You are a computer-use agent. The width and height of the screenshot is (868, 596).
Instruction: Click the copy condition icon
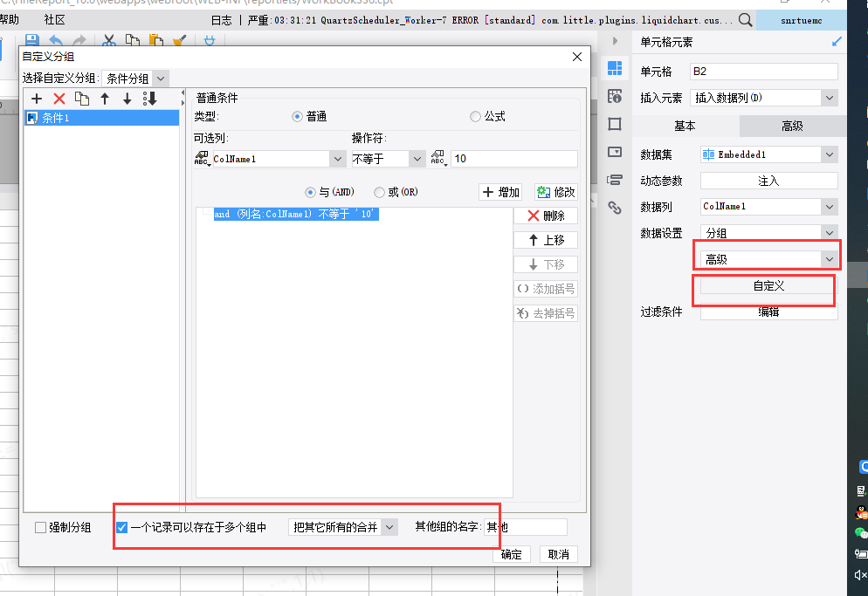pyautogui.click(x=82, y=99)
